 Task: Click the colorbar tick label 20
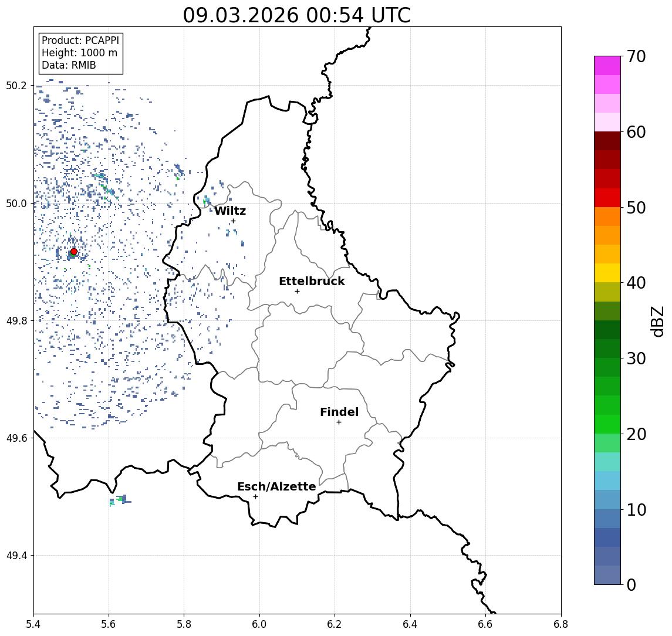[636, 434]
